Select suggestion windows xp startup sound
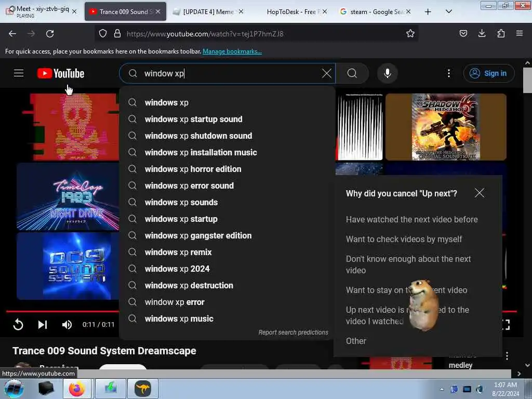The height and width of the screenshot is (399, 532). coord(228,119)
